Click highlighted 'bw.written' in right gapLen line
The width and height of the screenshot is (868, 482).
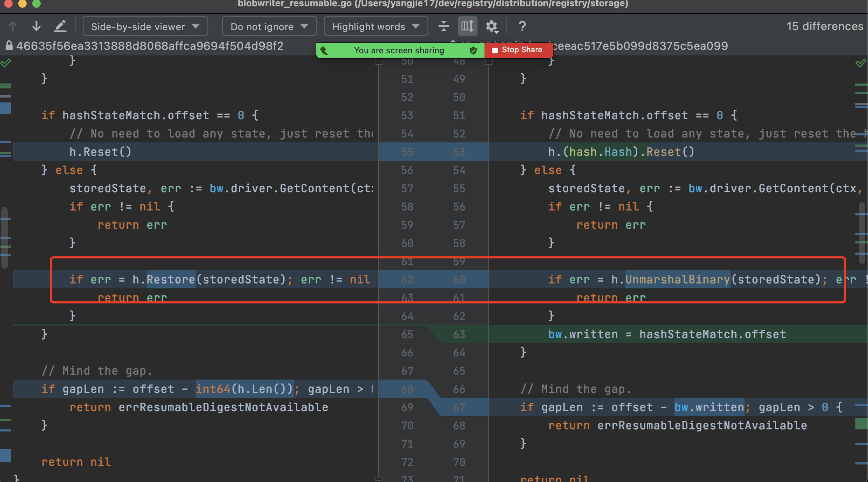(709, 407)
